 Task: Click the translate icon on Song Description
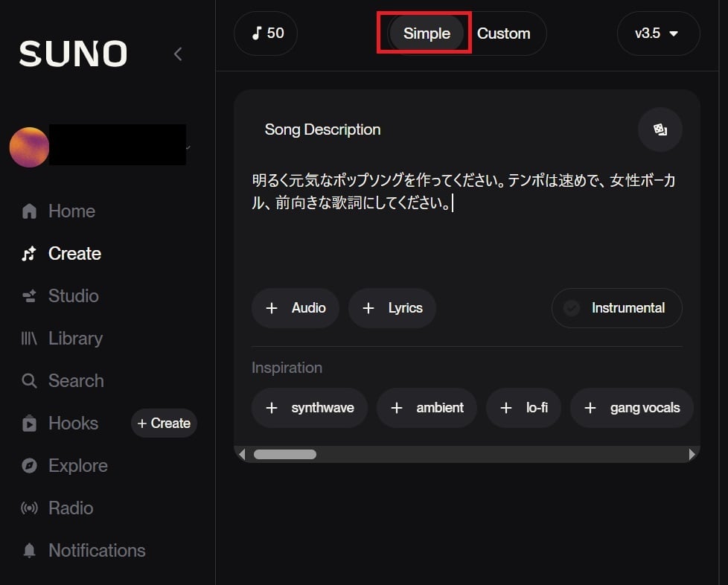point(660,130)
